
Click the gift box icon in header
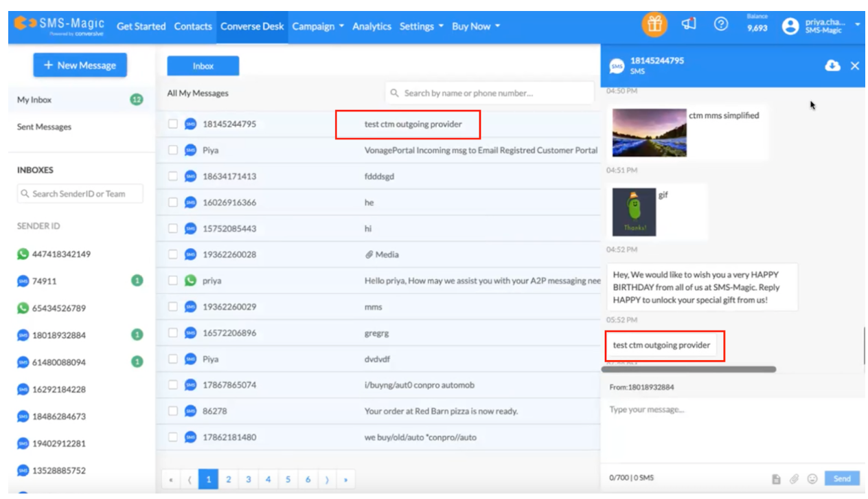point(654,25)
